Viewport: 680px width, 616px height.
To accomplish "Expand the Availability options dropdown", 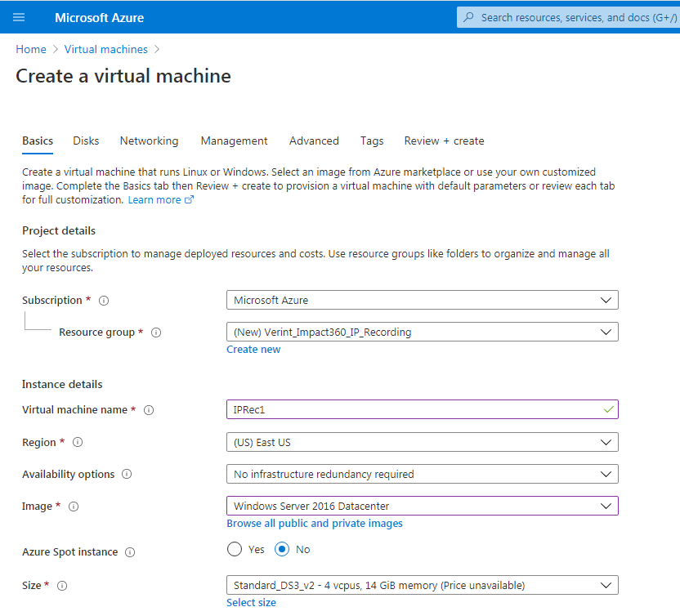I will point(422,474).
